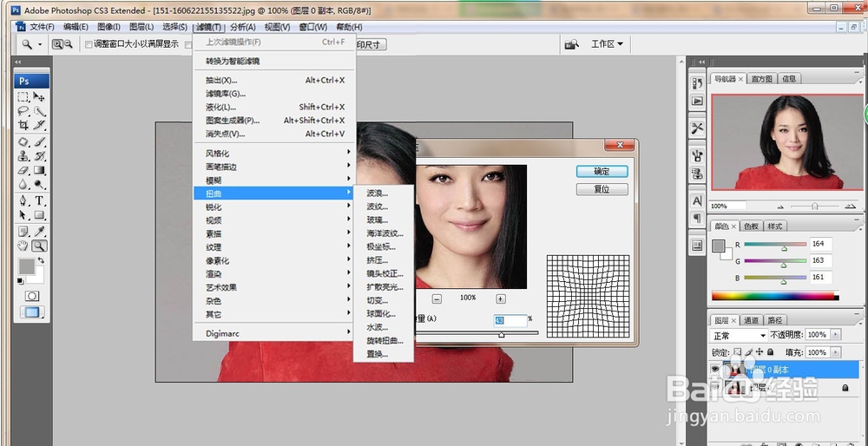This screenshot has width=868, height=446.
Task: Open the Actions panel icon in dock
Action: pyautogui.click(x=697, y=102)
